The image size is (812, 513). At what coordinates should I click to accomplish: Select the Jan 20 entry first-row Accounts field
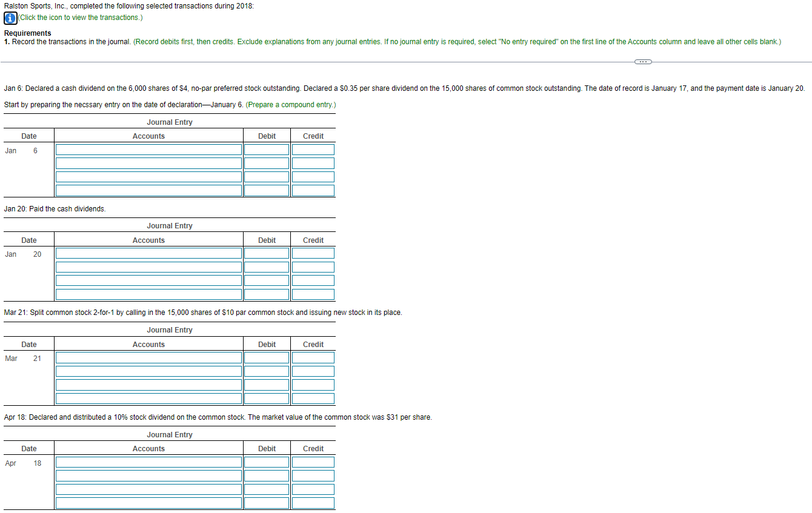point(149,254)
